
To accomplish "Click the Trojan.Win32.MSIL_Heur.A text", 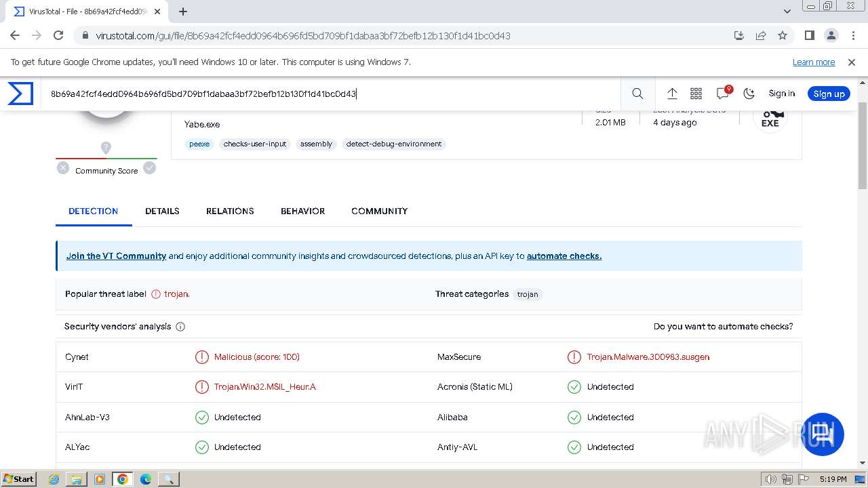I will click(265, 387).
